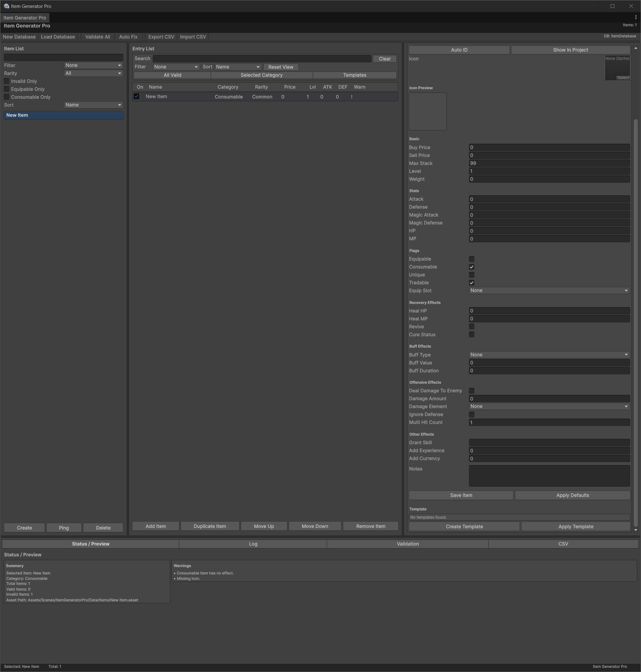Screen dimensions: 641x672
Task: Open the window's kebab options menu
Action: pos(636,17)
